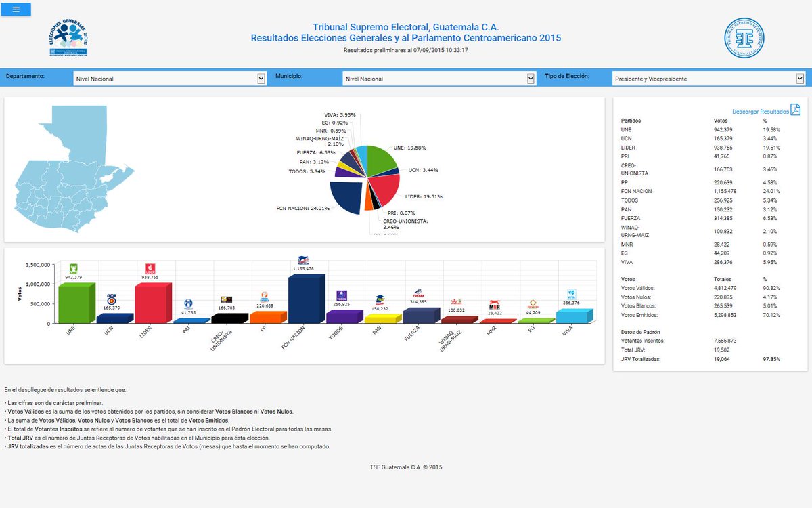Image resolution: width=812 pixels, height=508 pixels.
Task: Click pie label 'TODOS: 5.34%'
Action: tap(308, 171)
